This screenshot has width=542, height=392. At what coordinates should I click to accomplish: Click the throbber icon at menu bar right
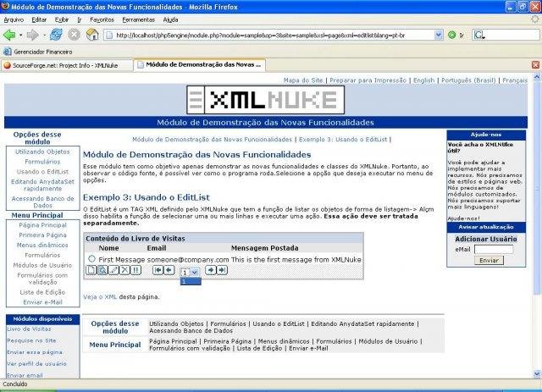coord(535,19)
